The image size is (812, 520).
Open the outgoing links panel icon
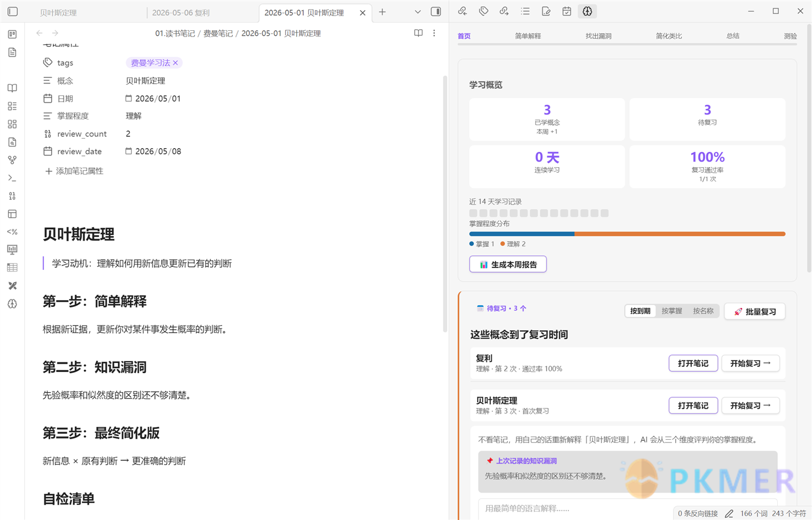504,11
